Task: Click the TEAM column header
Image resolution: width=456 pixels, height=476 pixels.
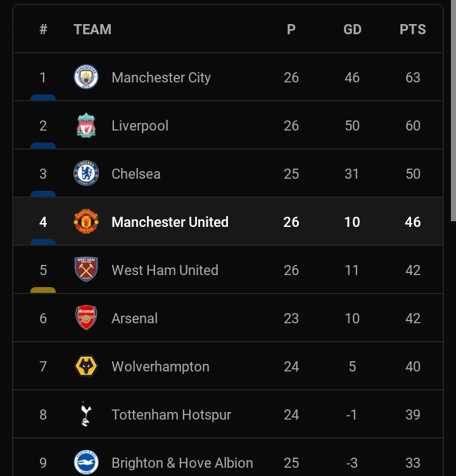Action: coord(92,29)
